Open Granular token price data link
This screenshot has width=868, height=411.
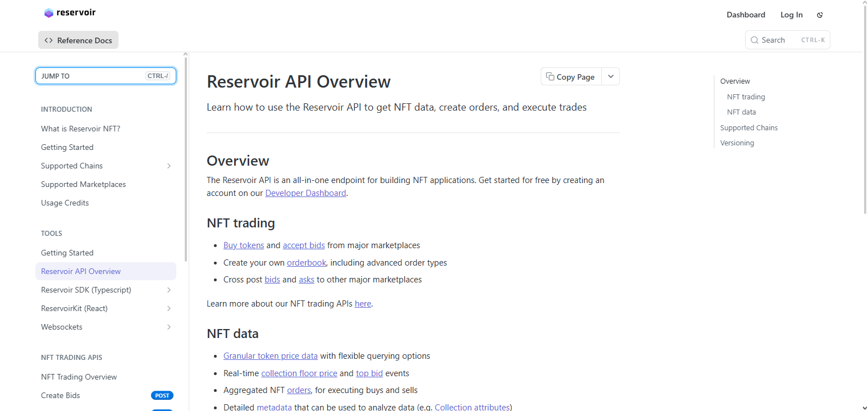coord(271,356)
